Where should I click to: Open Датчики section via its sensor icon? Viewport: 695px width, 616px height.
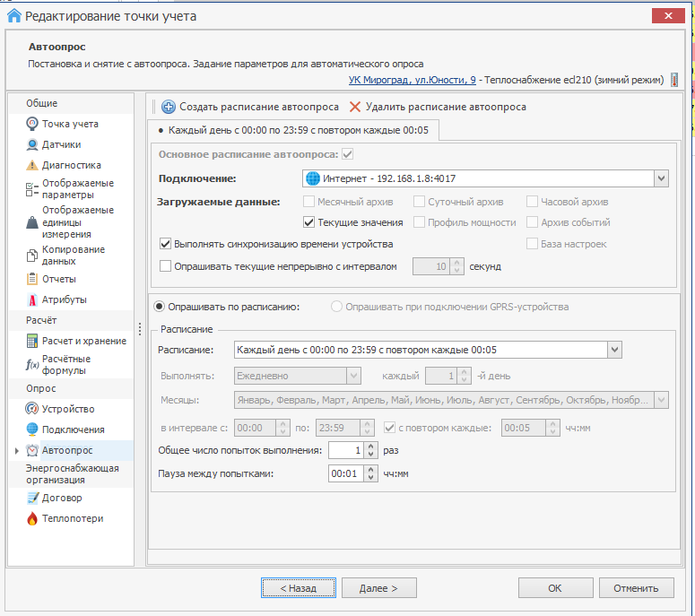click(x=32, y=144)
